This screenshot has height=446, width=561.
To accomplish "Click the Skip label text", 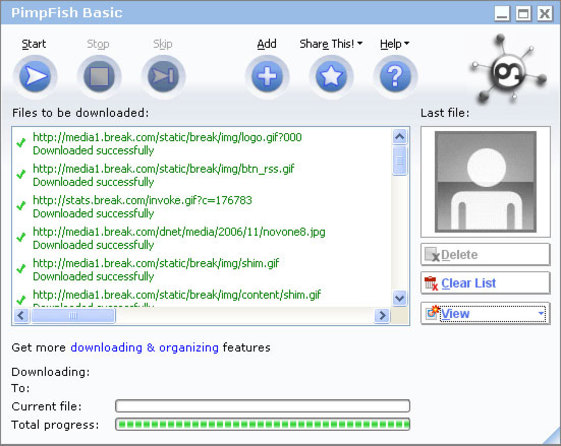I will (x=163, y=44).
